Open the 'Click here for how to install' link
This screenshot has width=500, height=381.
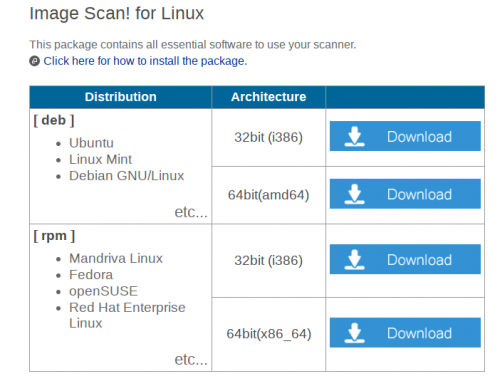(145, 61)
